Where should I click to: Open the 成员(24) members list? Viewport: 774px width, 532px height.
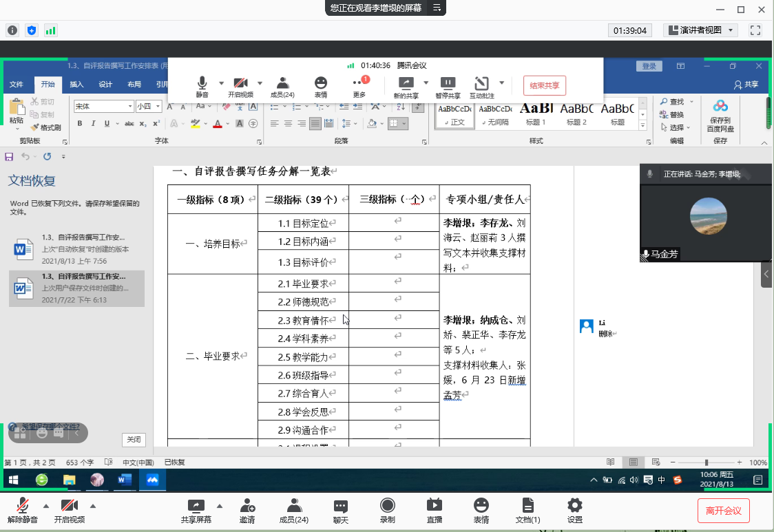[x=294, y=510]
